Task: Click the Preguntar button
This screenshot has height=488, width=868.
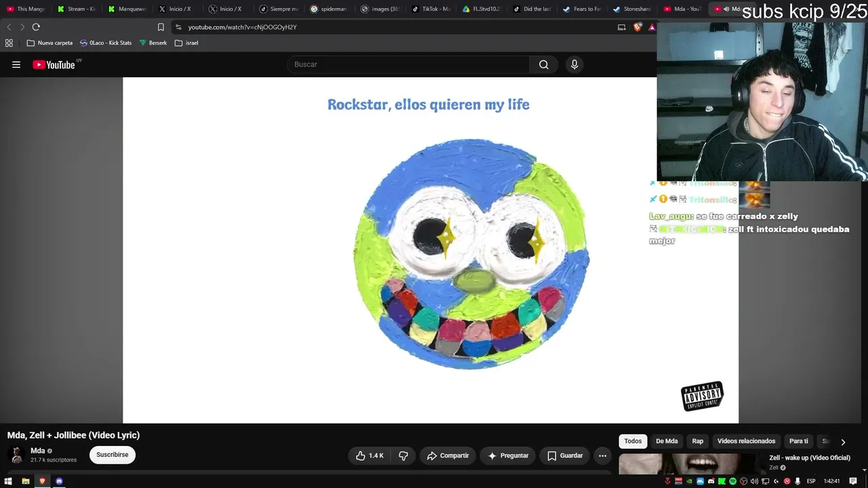Action: pyautogui.click(x=508, y=455)
